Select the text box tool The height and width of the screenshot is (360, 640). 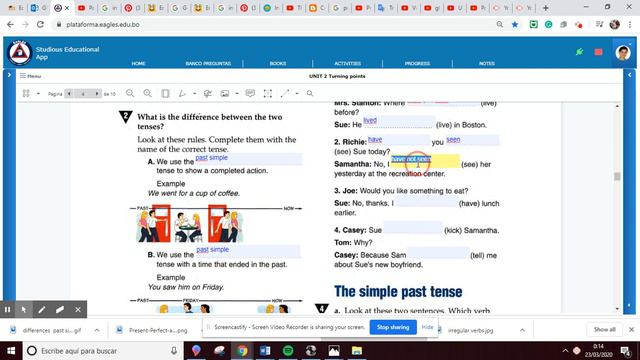[x=268, y=93]
